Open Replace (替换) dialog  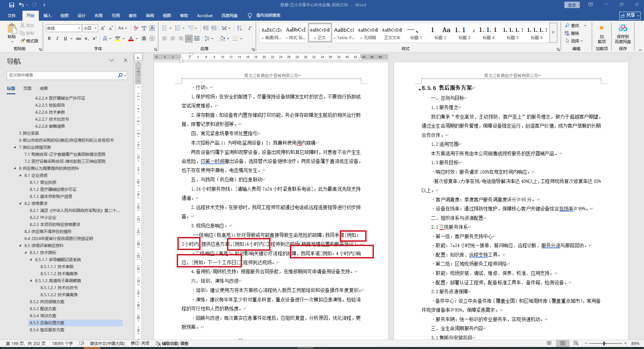click(x=572, y=33)
